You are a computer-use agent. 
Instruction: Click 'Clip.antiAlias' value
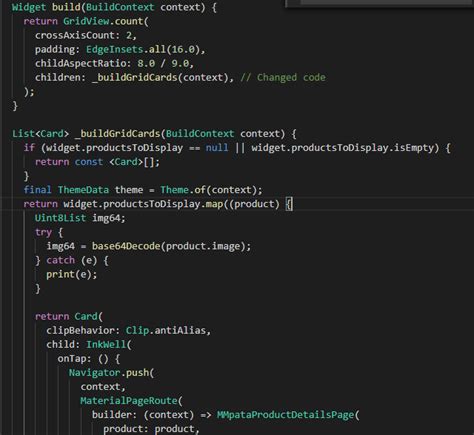166,330
